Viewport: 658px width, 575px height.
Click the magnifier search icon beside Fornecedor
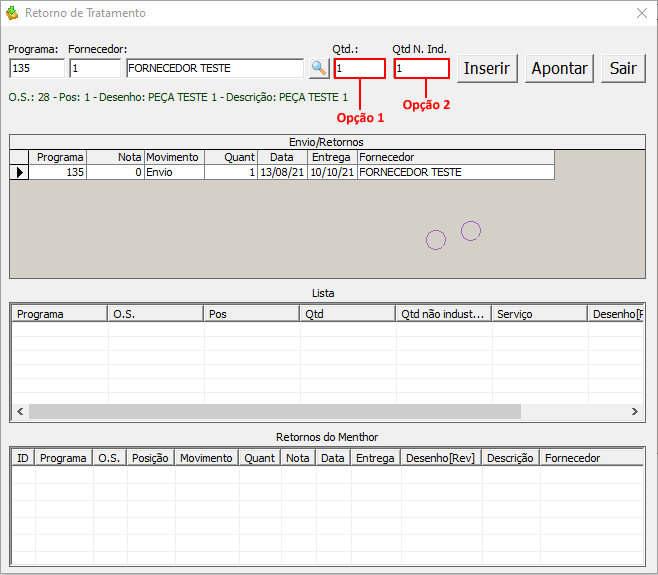pyautogui.click(x=319, y=68)
